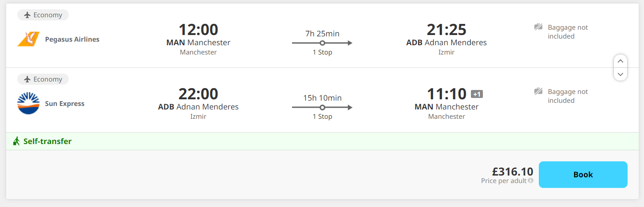Click the return 1 Stop route marker
Image resolution: width=644 pixels, height=207 pixels.
click(322, 107)
